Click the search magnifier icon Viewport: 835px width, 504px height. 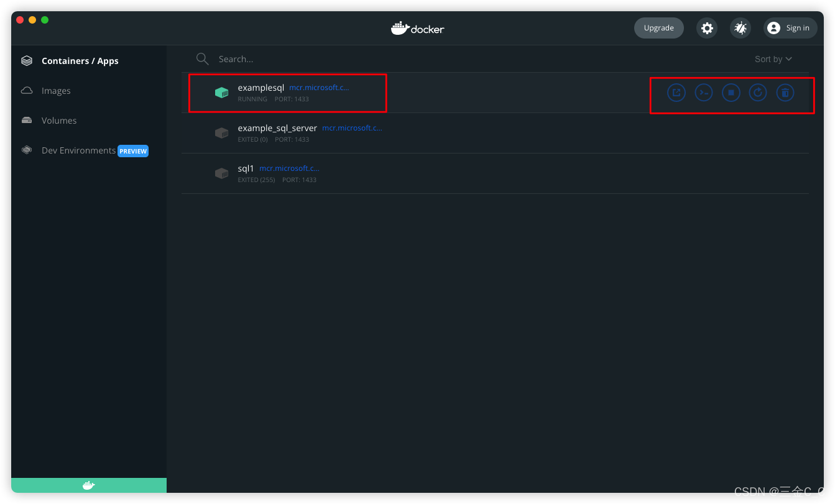pos(202,59)
